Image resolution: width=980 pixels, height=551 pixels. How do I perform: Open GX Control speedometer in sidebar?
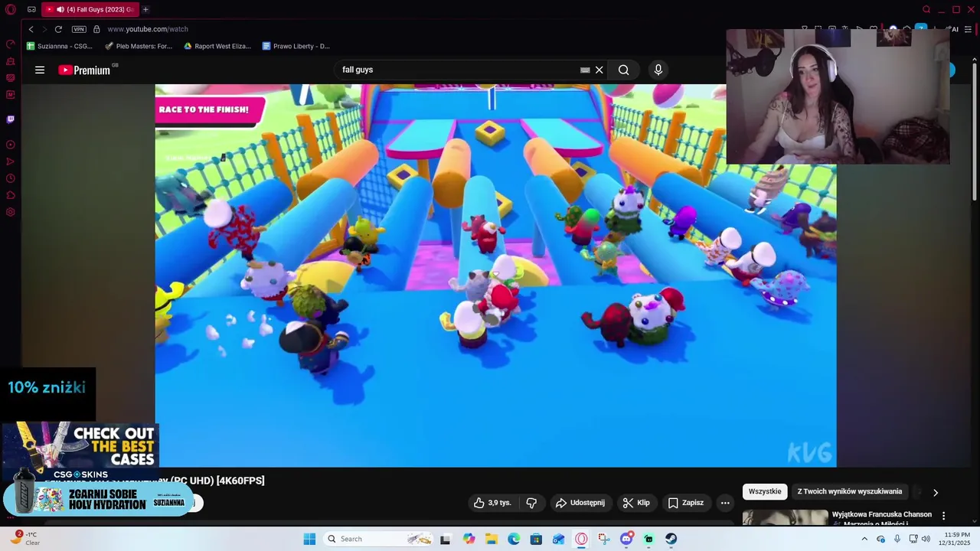click(11, 44)
